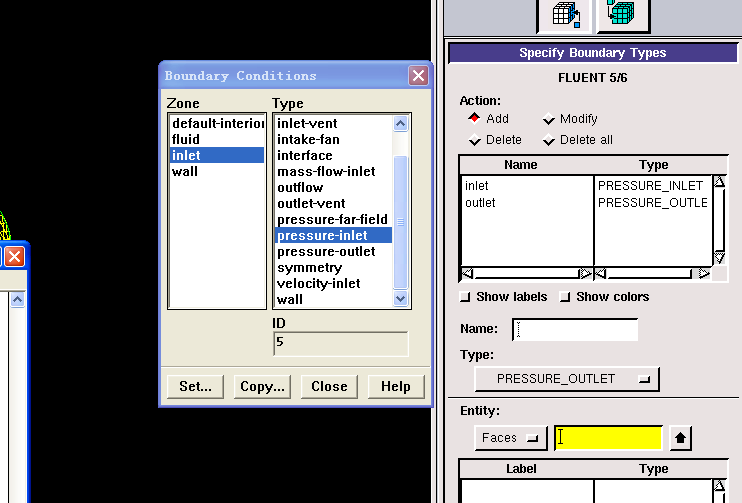Click the yellow Faces entity pick field
The image size is (742, 503).
[608, 437]
